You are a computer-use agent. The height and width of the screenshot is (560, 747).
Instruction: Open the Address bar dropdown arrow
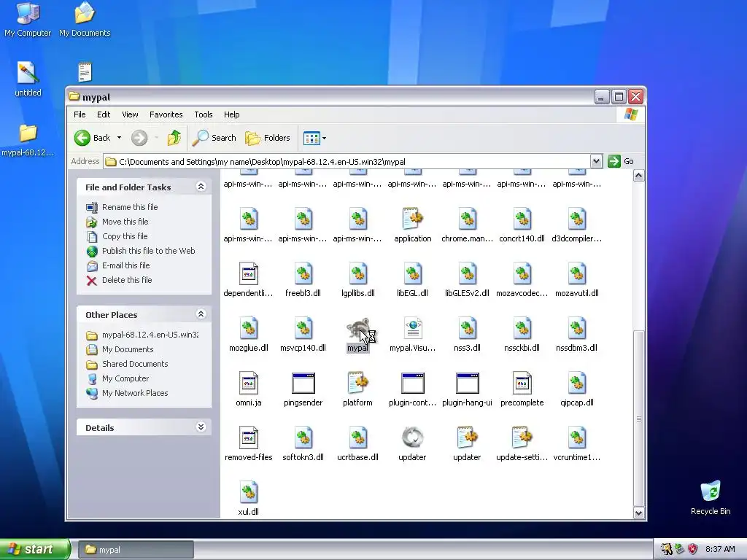[596, 161]
